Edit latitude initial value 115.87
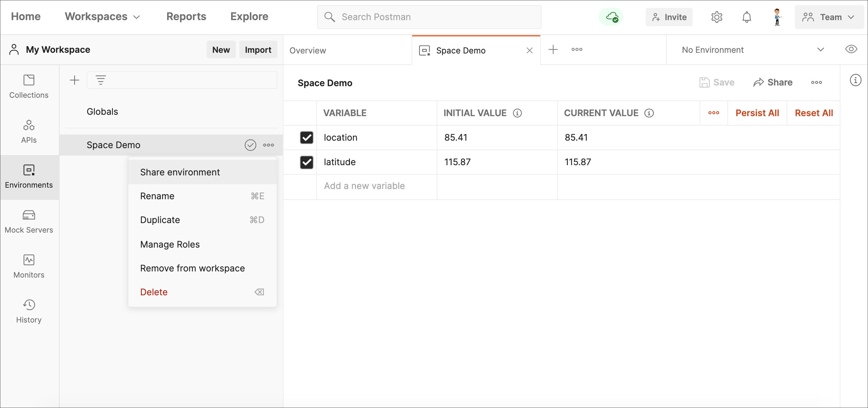 497,162
